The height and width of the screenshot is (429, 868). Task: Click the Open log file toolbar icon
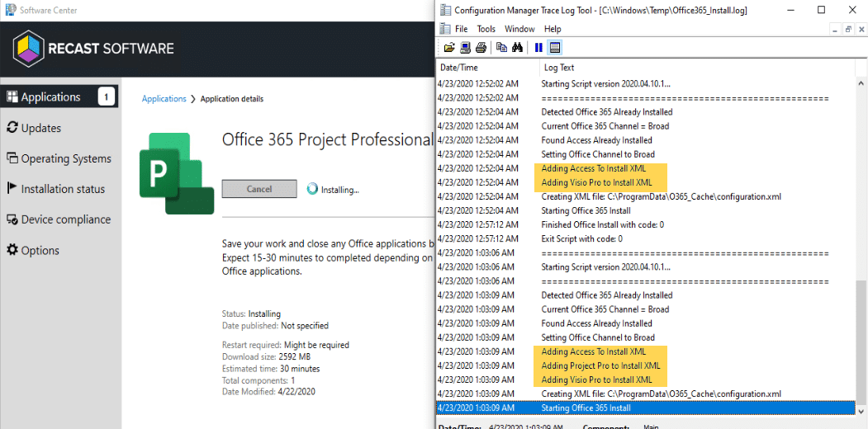(x=449, y=47)
